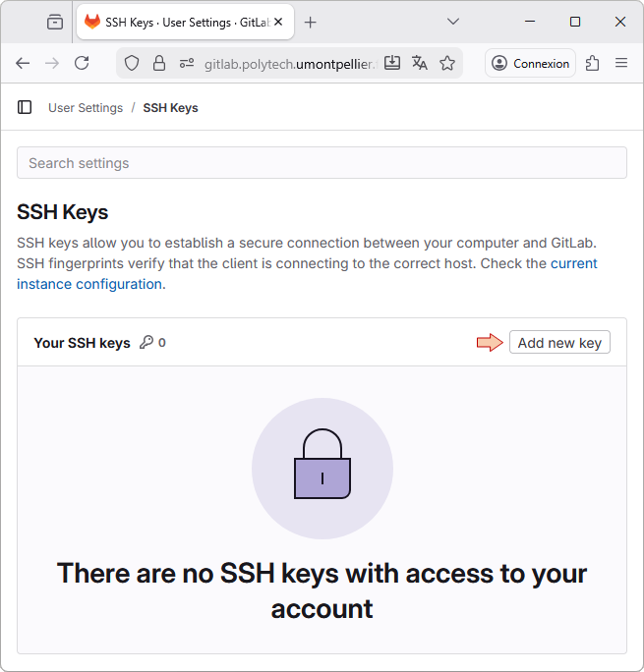Open the Firefox hamburger menu
Viewport: 644px width, 672px height.
pos(621,63)
